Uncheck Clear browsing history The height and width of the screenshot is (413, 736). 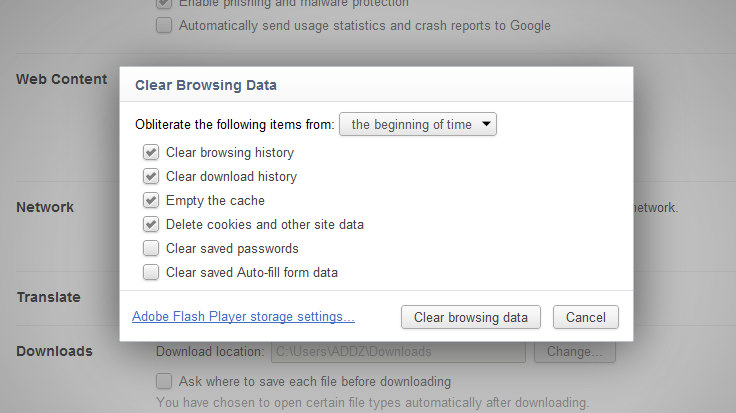point(151,153)
